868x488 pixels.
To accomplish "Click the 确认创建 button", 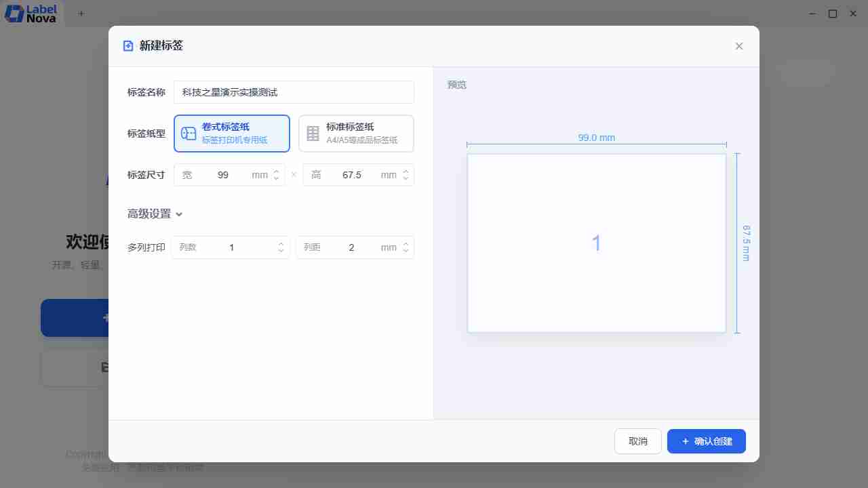I will tap(706, 441).
